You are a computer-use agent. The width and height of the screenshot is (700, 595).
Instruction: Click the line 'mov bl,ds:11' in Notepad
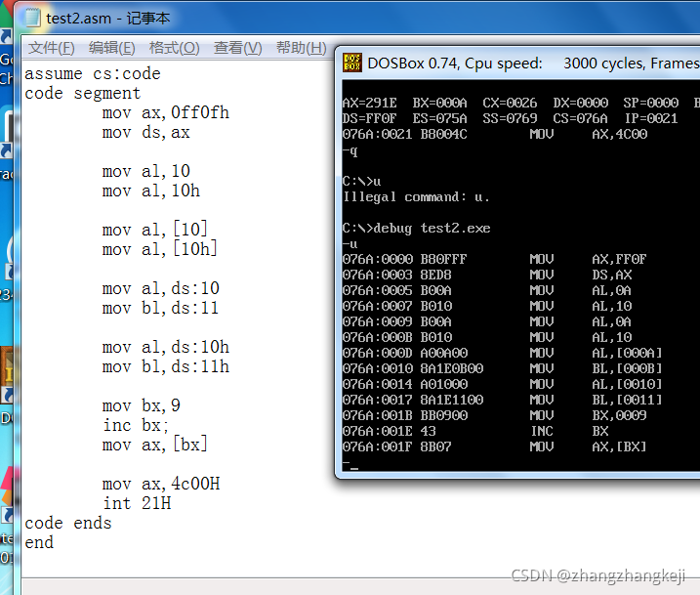point(161,308)
